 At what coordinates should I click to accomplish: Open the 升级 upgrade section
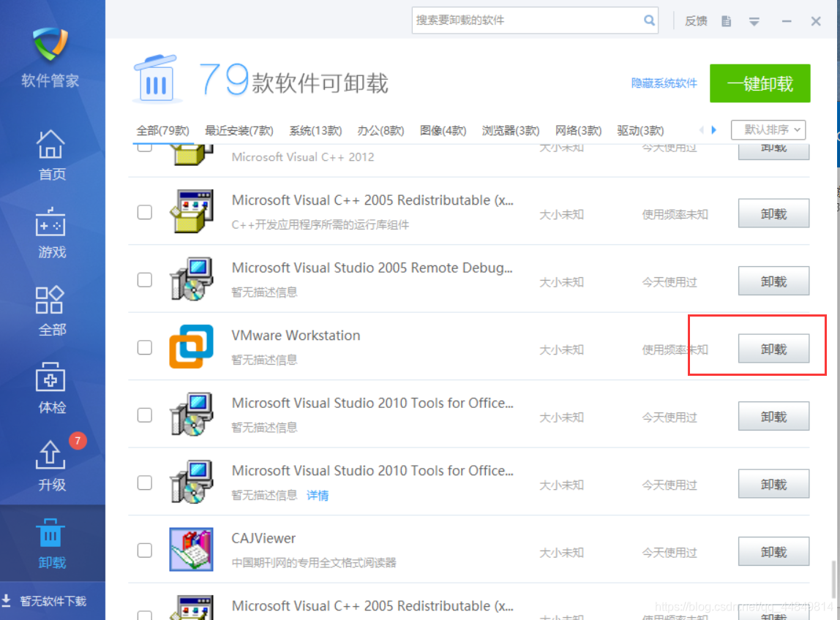(51, 466)
